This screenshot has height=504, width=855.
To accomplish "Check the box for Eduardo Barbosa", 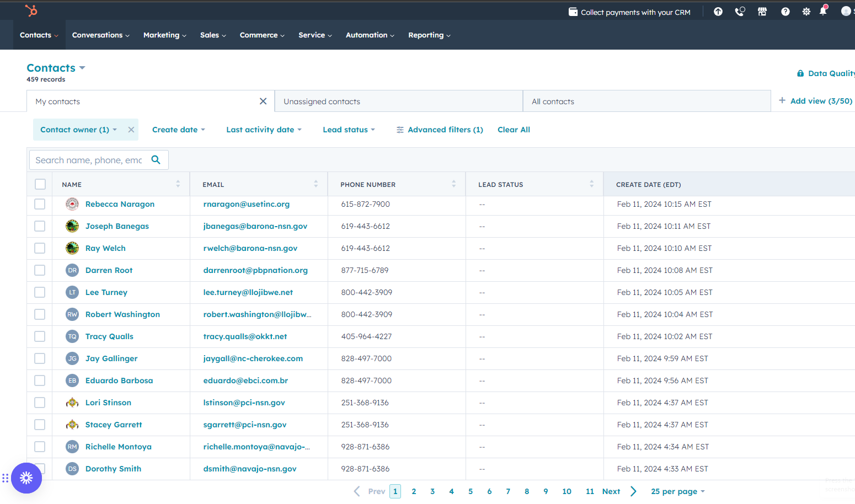I will 40,380.
